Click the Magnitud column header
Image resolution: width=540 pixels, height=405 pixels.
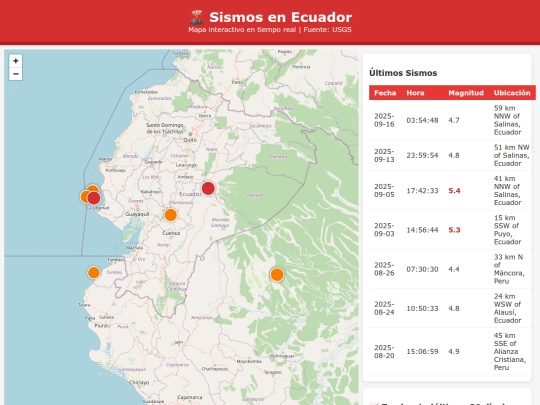coord(466,93)
